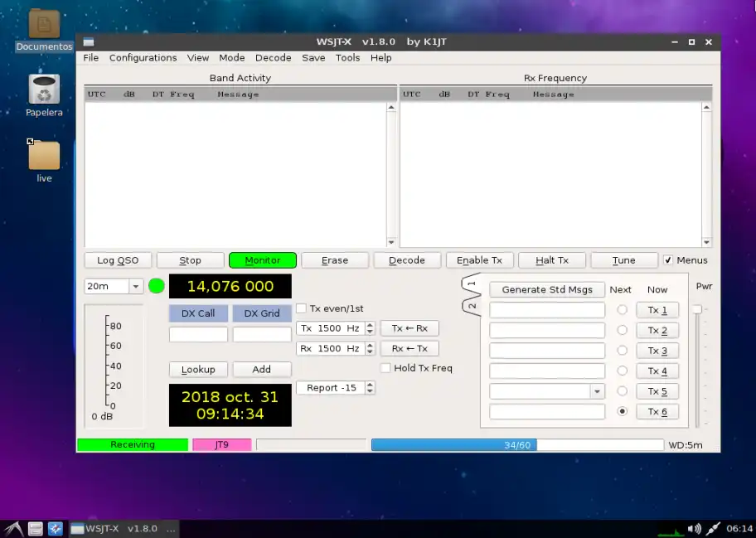This screenshot has width=756, height=538.
Task: Click the Decode button
Action: [407, 260]
